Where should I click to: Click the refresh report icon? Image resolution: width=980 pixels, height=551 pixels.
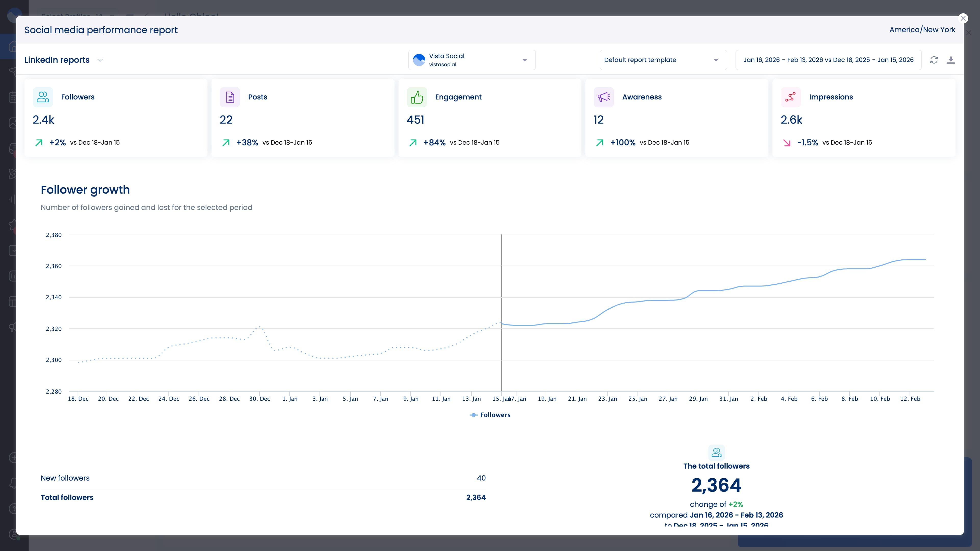(x=934, y=60)
